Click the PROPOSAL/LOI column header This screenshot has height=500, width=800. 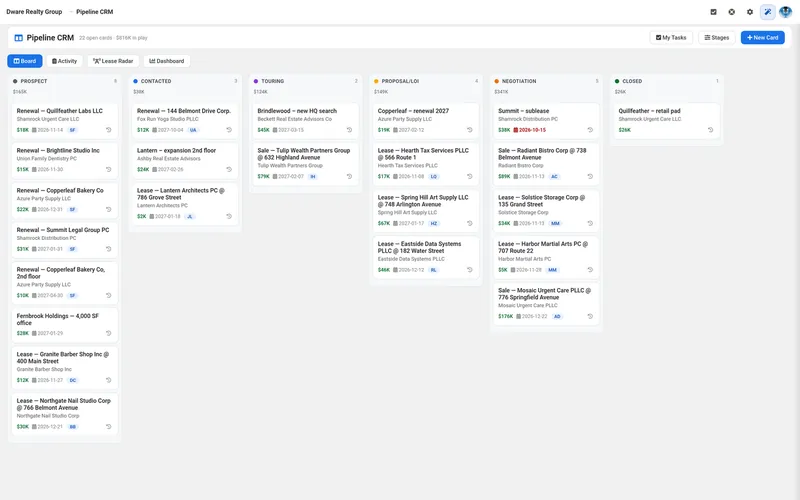click(400, 81)
